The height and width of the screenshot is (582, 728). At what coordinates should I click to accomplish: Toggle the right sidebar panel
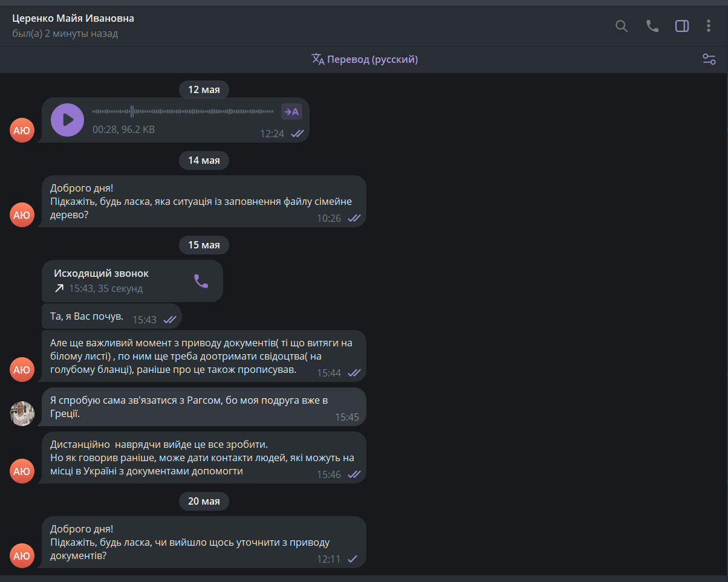click(682, 26)
